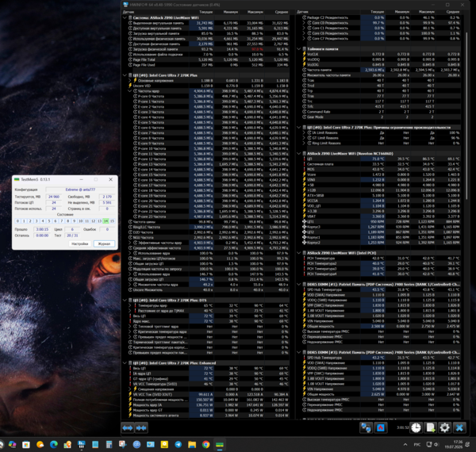The width and height of the screenshot is (476, 452).
Task: Reset the sensor clock timer icon
Action: (x=416, y=428)
